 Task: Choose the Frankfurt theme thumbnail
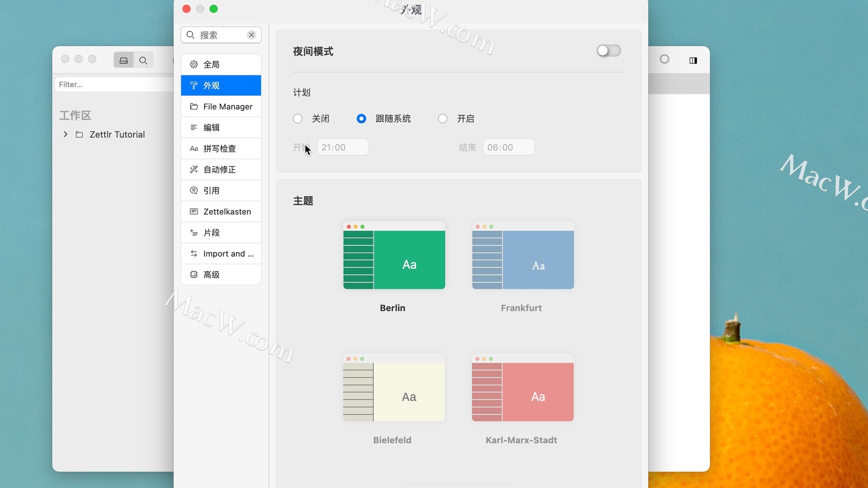523,255
